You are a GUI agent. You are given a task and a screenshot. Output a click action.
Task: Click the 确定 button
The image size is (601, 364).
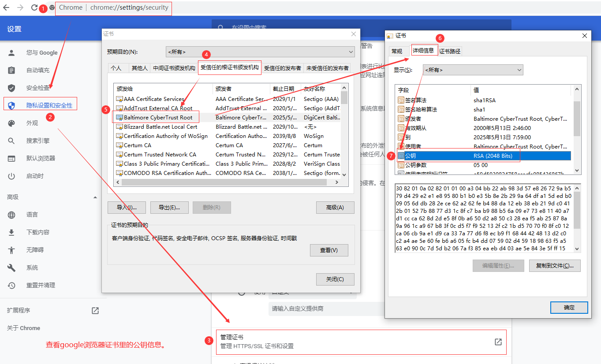pyautogui.click(x=569, y=307)
